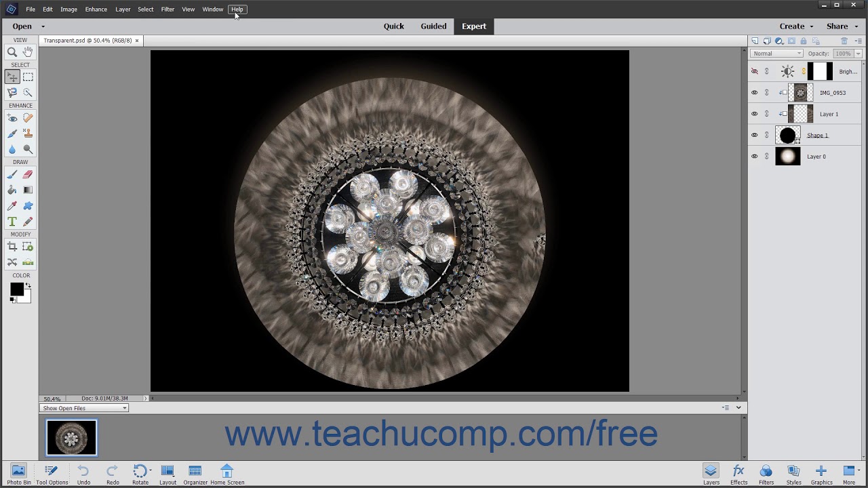The width and height of the screenshot is (868, 488).
Task: Select the Clone Stamp tool
Action: [x=28, y=134]
